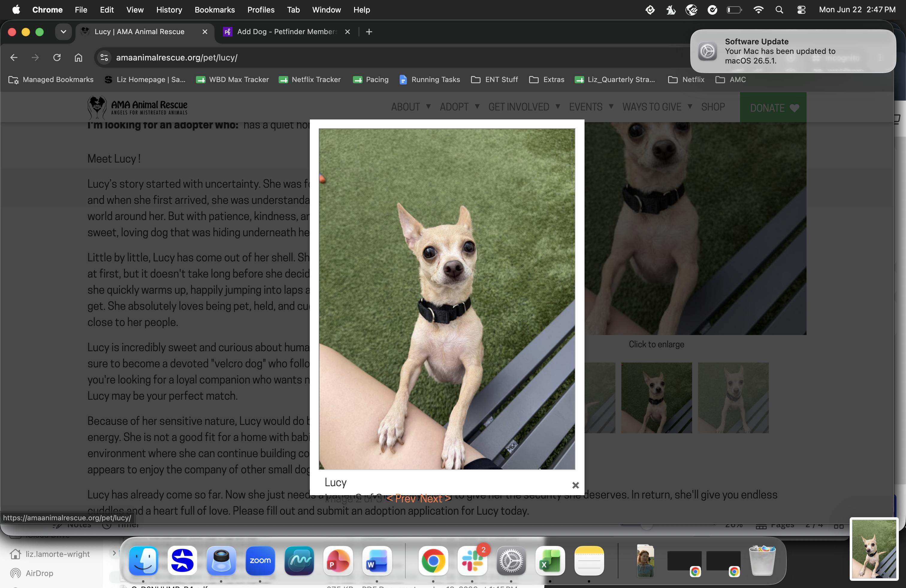Open the Pacing sheet bookmark
This screenshot has height=588, width=906.
click(371, 80)
